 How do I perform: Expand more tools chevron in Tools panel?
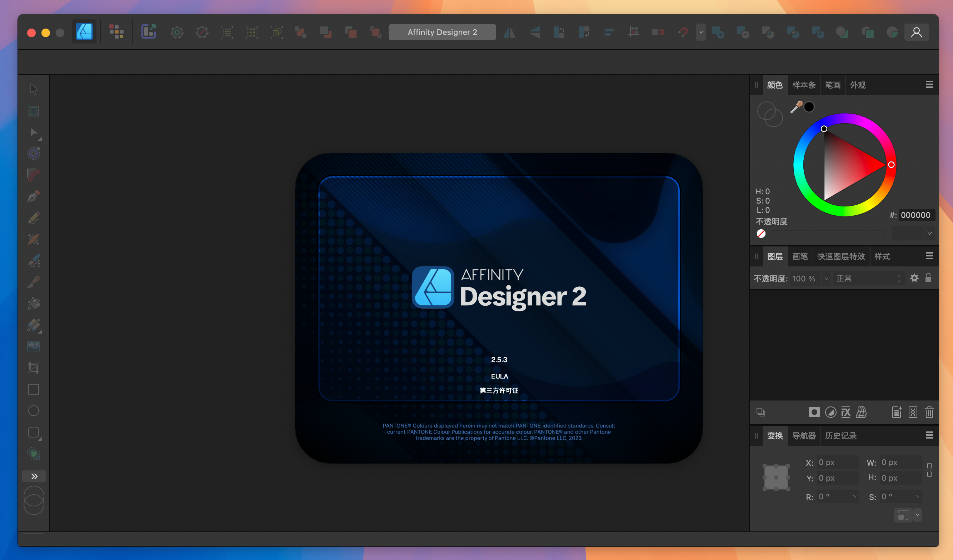[x=34, y=476]
